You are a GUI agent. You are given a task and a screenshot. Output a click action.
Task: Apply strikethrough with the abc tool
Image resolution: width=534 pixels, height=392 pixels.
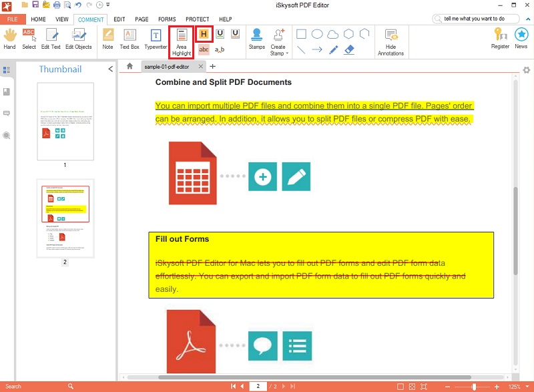click(204, 49)
